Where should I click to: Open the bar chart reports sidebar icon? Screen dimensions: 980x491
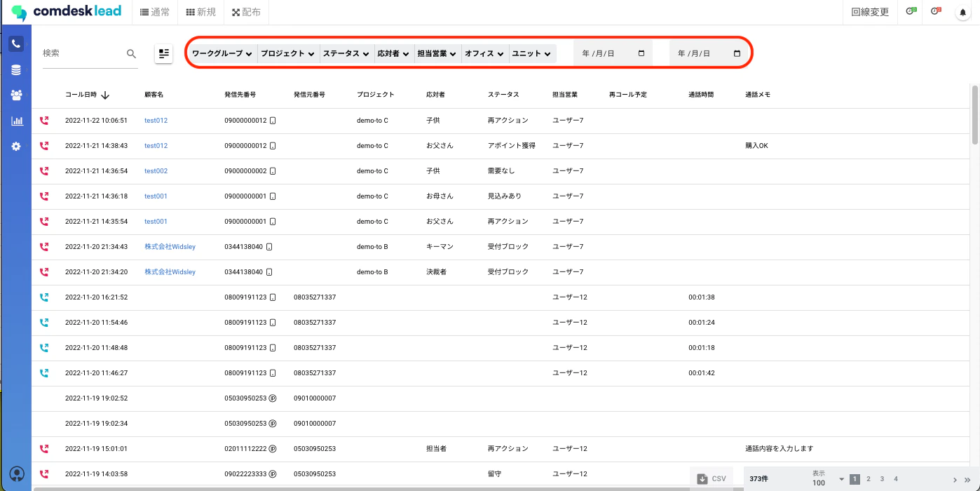[17, 121]
